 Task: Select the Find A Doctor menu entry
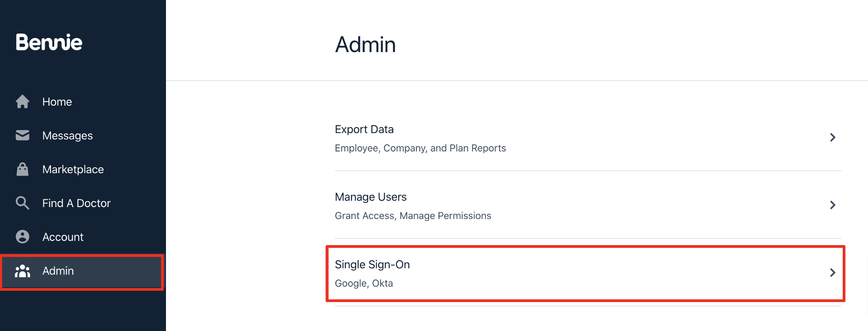tap(76, 203)
